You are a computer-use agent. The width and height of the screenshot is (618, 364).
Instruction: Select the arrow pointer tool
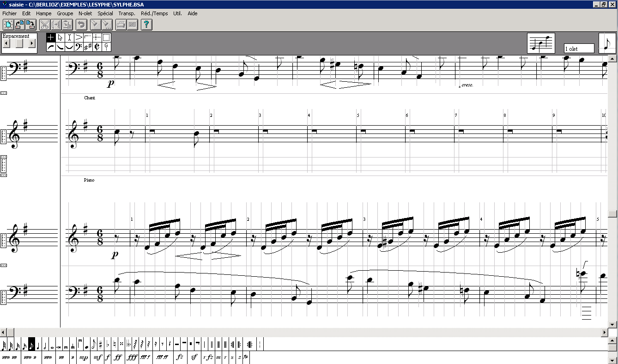point(60,37)
